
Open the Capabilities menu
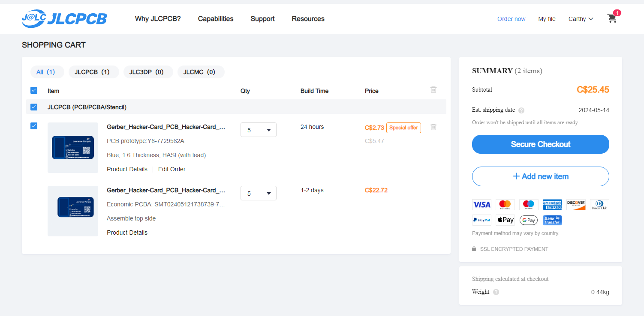pos(216,19)
